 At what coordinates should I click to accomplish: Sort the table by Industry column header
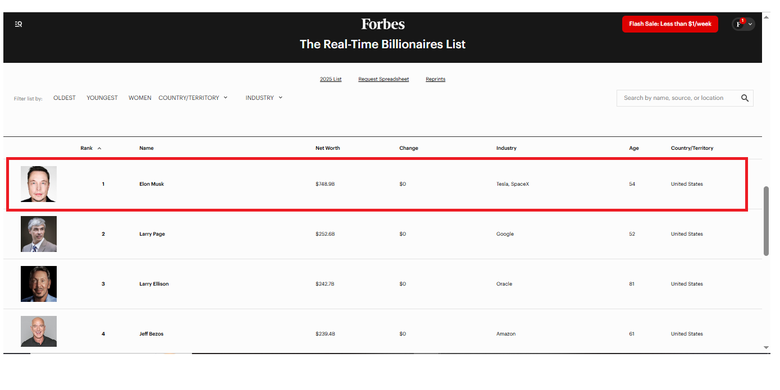(506, 148)
